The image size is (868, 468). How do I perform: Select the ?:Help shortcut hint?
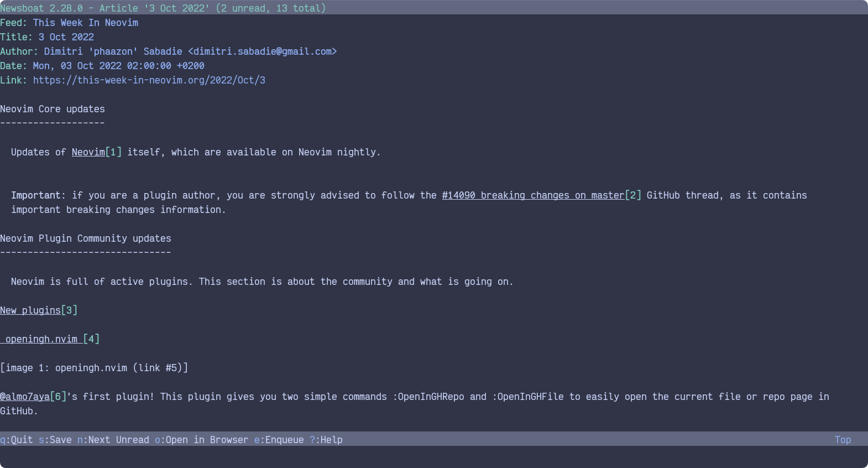point(326,440)
